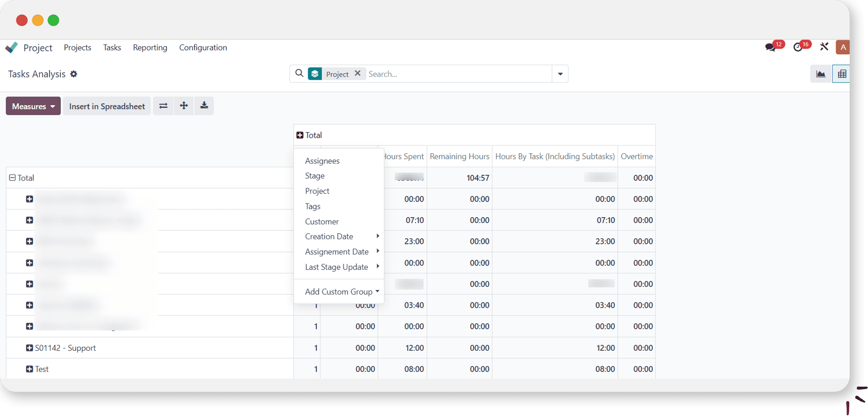Open the debug tools wrench icon
The height and width of the screenshot is (416, 868).
824,47
